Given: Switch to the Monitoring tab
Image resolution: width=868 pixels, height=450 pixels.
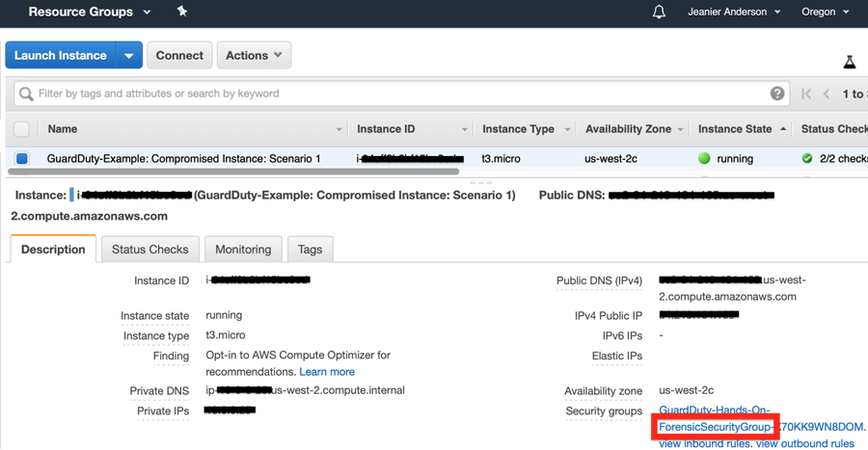Looking at the screenshot, I should [x=243, y=250].
